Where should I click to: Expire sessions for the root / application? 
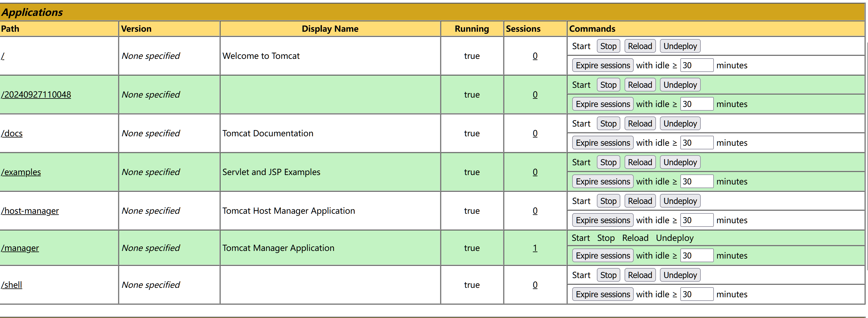[603, 66]
